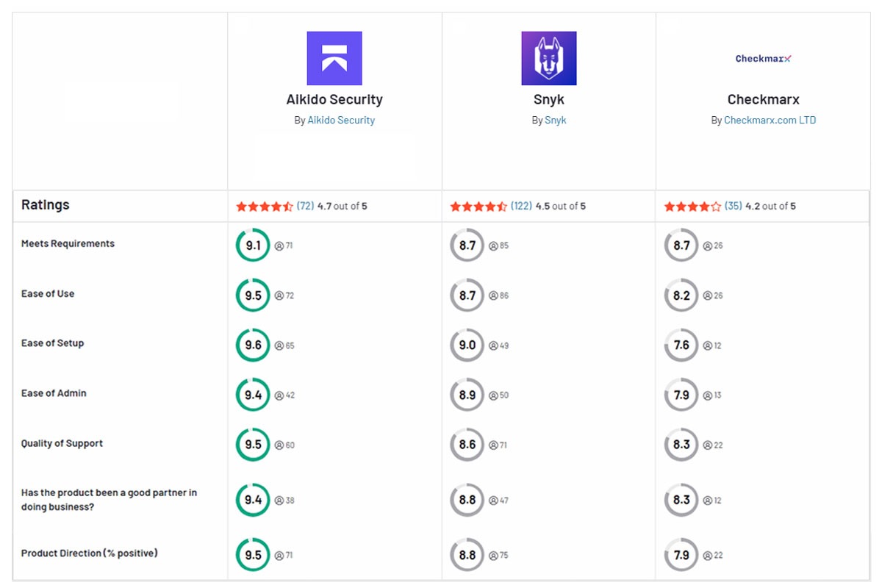Viewport: 882px width, 588px height.
Task: Select the Snyk product title
Action: click(549, 99)
